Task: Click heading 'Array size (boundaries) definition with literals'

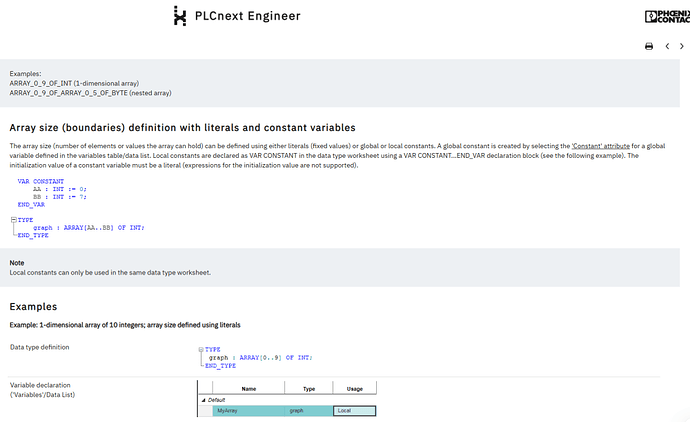Action: coord(182,128)
